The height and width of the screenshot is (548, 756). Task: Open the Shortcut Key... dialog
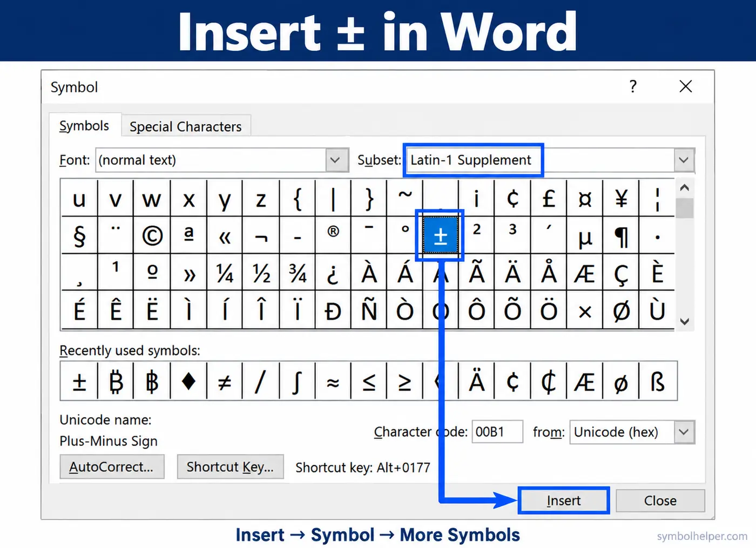(x=230, y=466)
